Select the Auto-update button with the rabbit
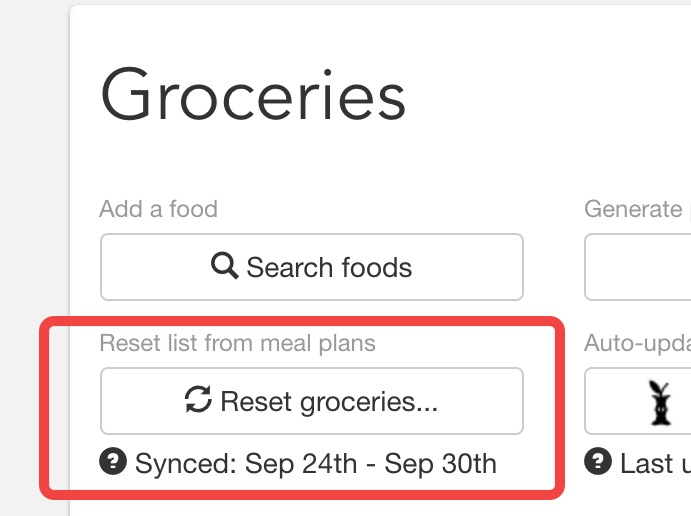The image size is (691, 516). pyautogui.click(x=638, y=401)
